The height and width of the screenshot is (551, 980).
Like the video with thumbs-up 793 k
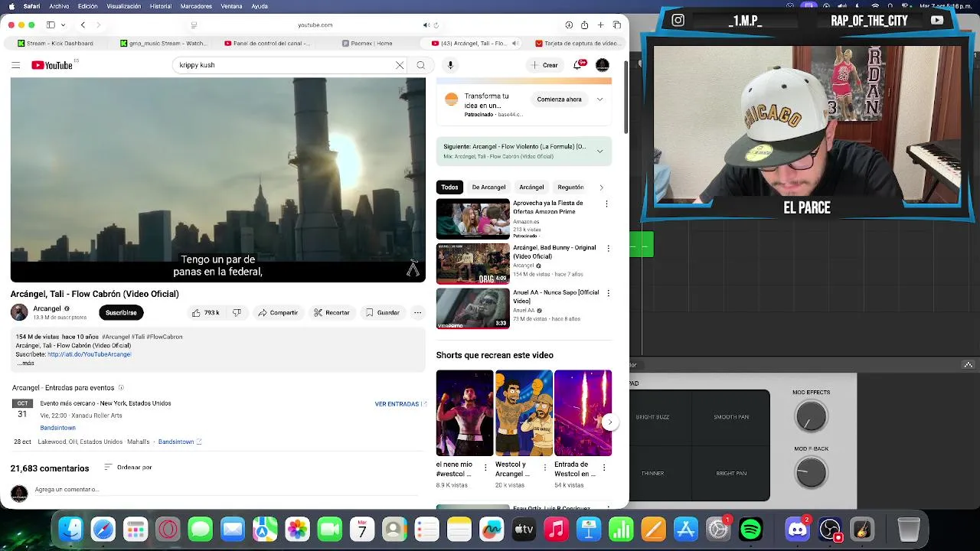[205, 312]
